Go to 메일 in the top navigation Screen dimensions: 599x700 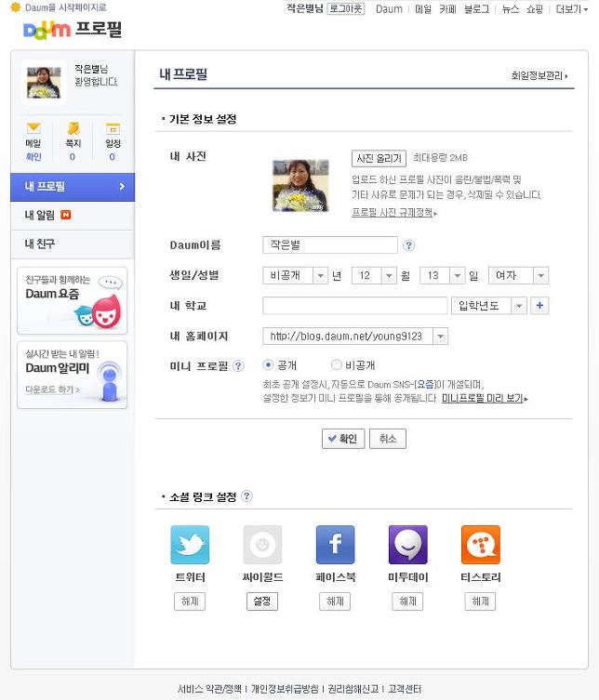tap(423, 9)
